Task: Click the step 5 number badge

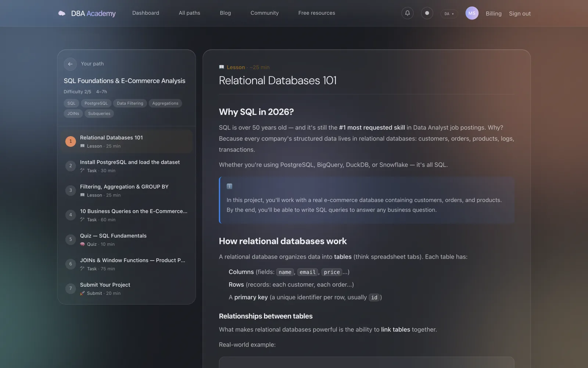Action: [x=71, y=240]
